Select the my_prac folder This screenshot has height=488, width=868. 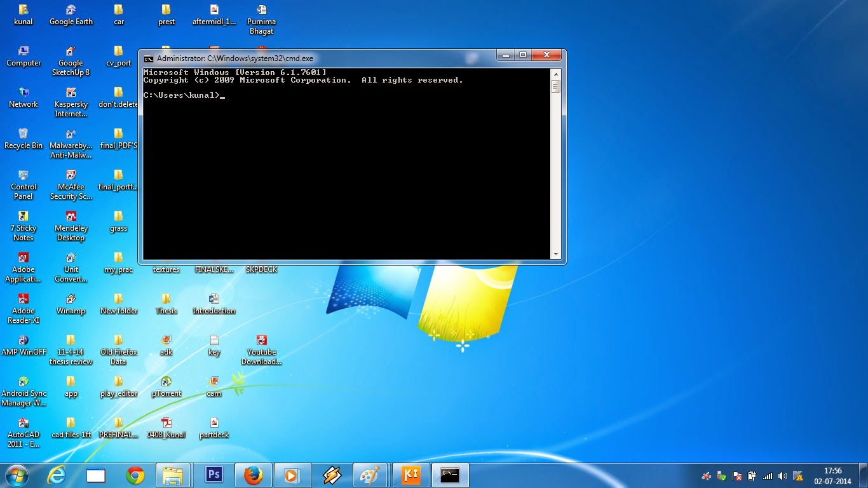tap(119, 263)
